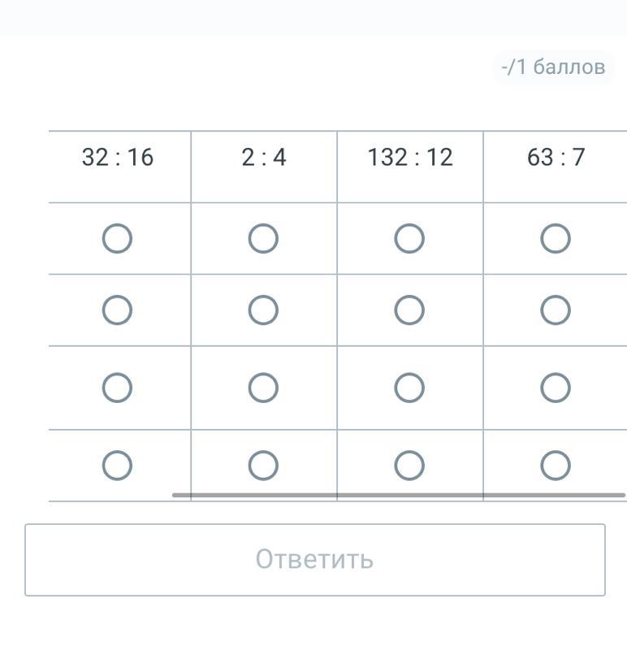This screenshot has width=627, height=672.
Task: Choose second-row radio in 32 : 16 column
Action: pos(117,310)
